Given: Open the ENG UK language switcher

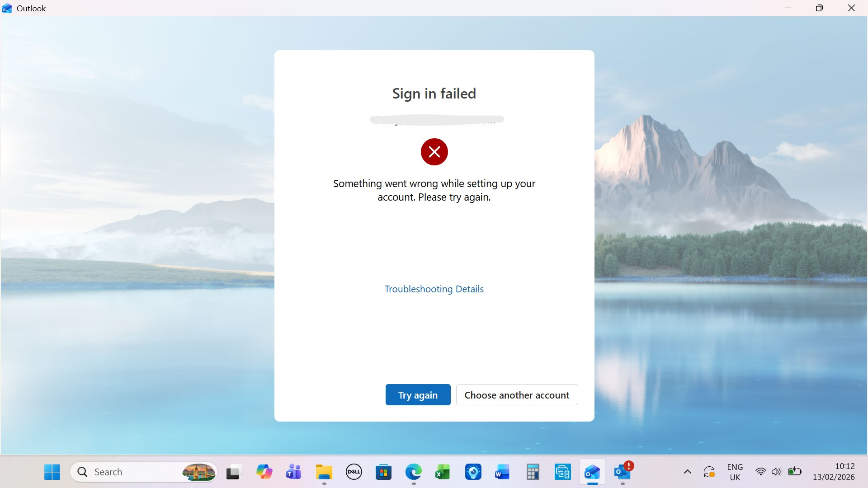Looking at the screenshot, I should click(735, 472).
